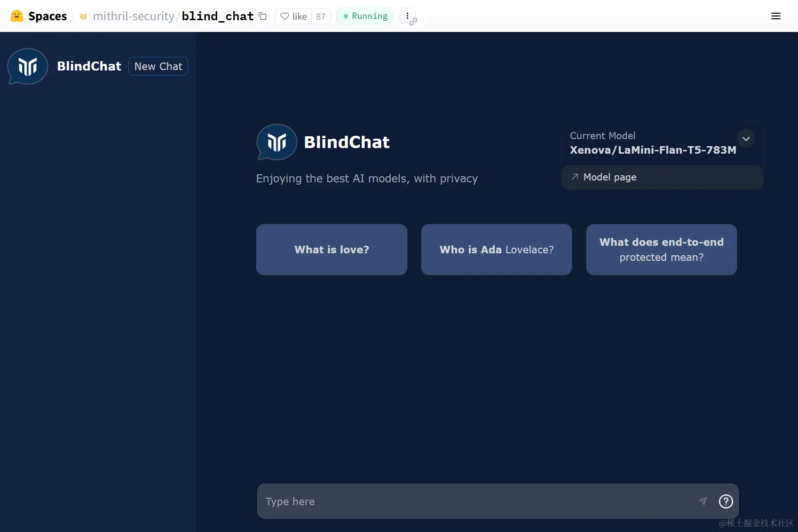Choose the "Who is Ada Lovelace?" suggestion

click(497, 250)
